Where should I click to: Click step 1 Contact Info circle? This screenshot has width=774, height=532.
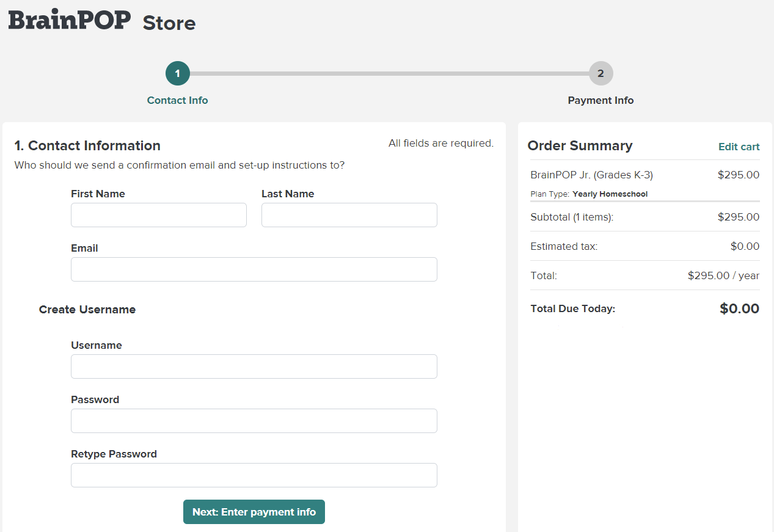[178, 73]
